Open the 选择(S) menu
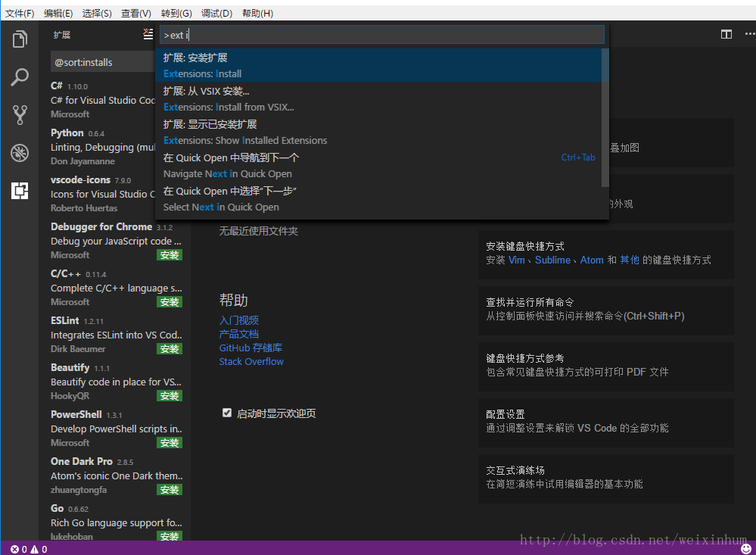756x555 pixels. 97,13
